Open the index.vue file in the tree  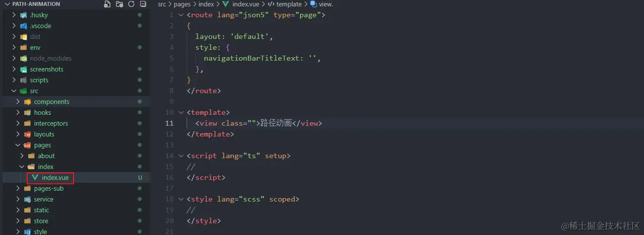55,177
